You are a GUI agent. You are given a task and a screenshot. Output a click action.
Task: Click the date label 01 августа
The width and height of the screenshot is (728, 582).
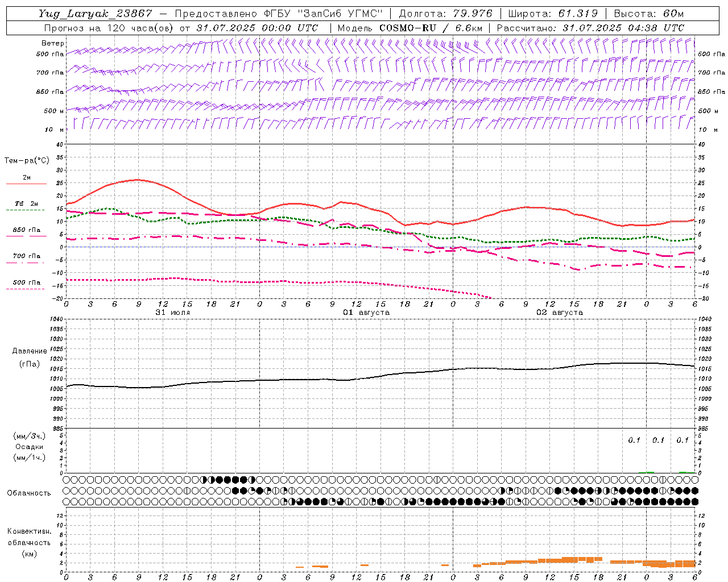point(366,313)
